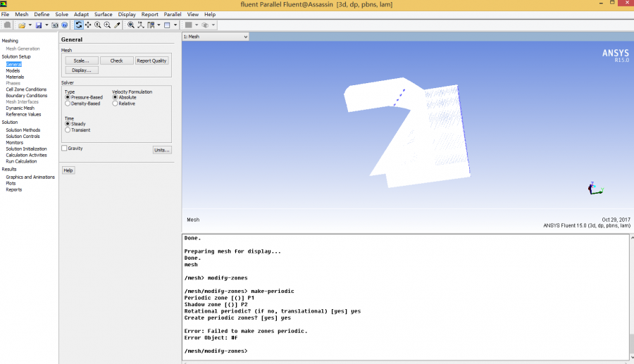Select Run Calculation in the tree
The width and height of the screenshot is (634, 364).
pyautogui.click(x=21, y=161)
